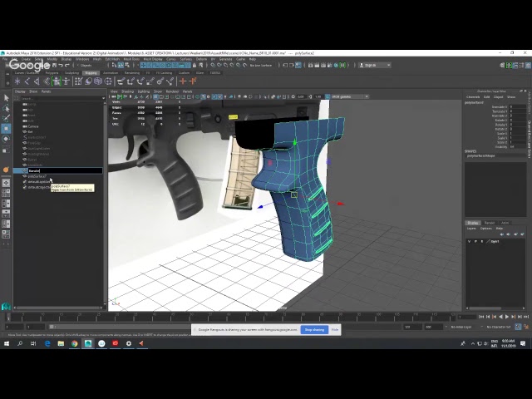
Task: Click the HumanIK character shelf icon
Action: pos(57,81)
